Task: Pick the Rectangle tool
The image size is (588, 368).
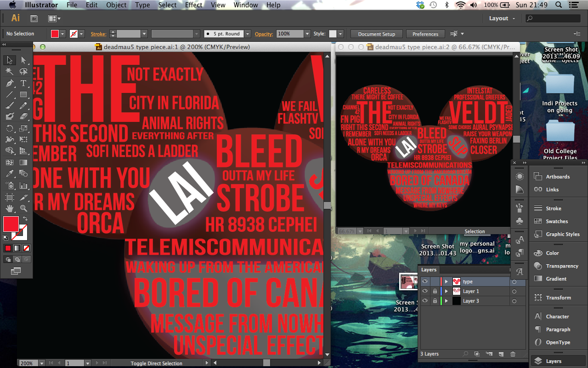Action: (x=23, y=94)
